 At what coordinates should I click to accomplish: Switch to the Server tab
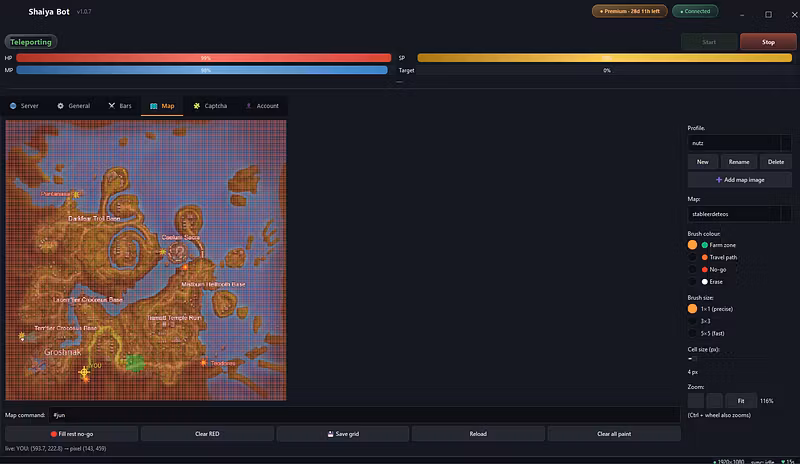pos(24,106)
